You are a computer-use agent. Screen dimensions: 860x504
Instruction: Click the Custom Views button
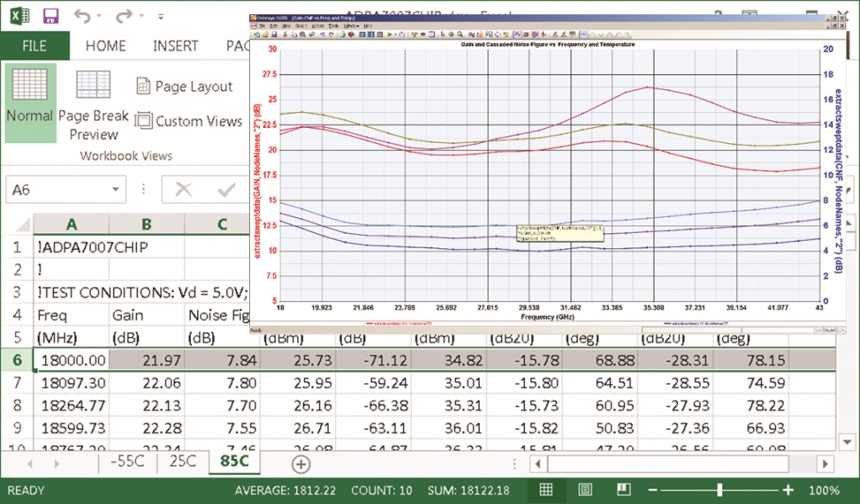pos(188,121)
